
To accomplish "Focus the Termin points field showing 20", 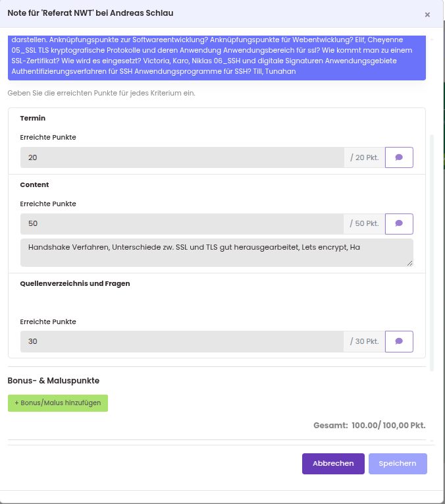I will coord(182,157).
